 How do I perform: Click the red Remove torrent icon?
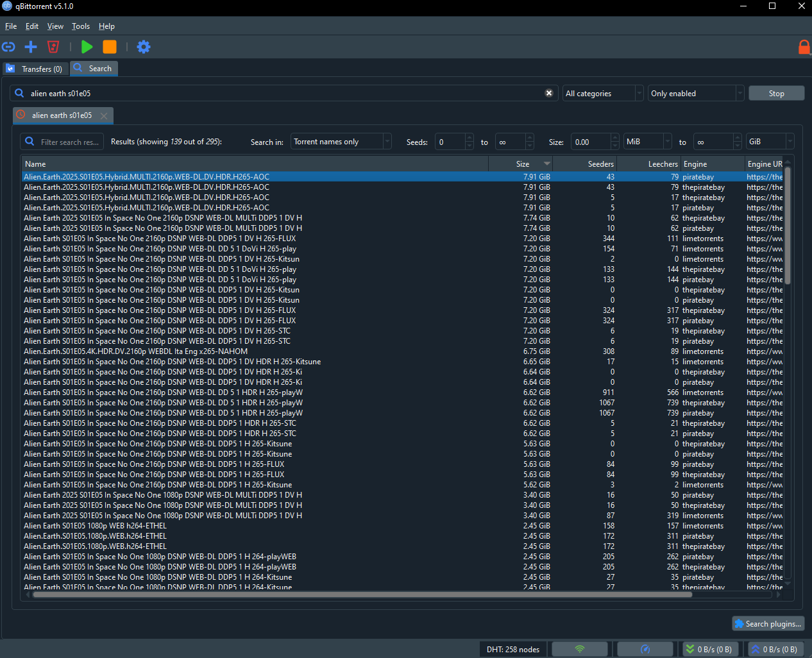[x=53, y=47]
